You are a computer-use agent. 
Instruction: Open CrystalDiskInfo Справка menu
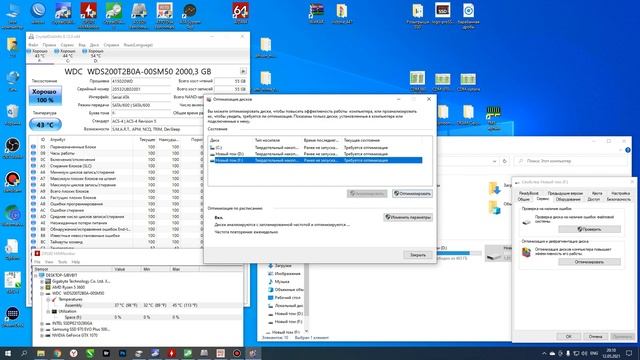pos(111,45)
